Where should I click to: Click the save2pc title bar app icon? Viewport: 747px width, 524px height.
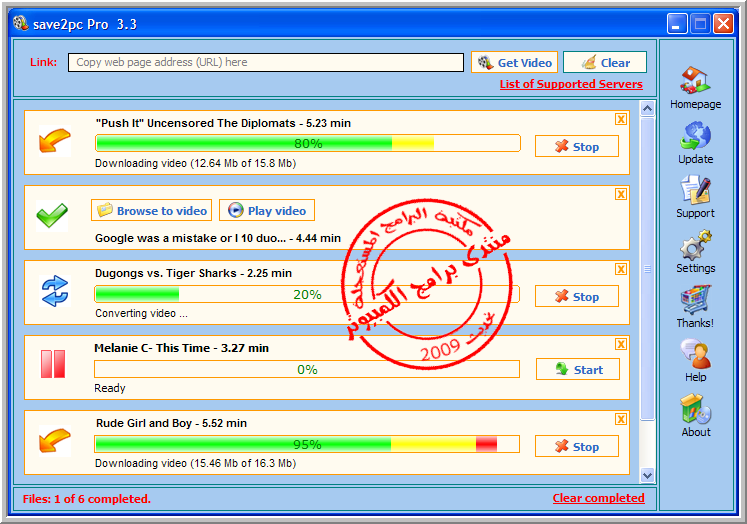[x=20, y=23]
